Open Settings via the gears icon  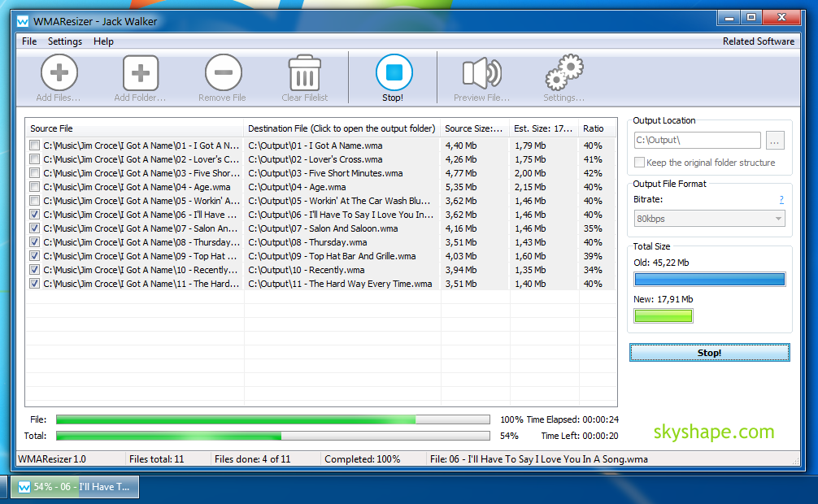point(564,73)
